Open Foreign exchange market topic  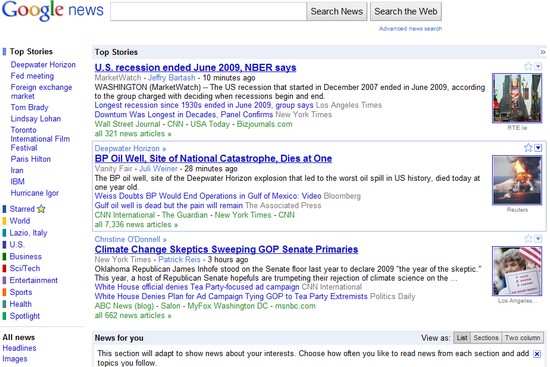point(41,92)
